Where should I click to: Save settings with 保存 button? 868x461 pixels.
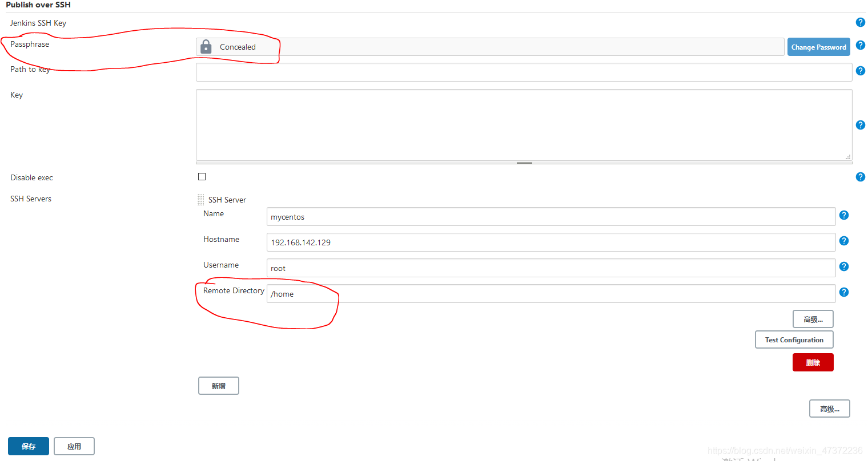pyautogui.click(x=29, y=446)
